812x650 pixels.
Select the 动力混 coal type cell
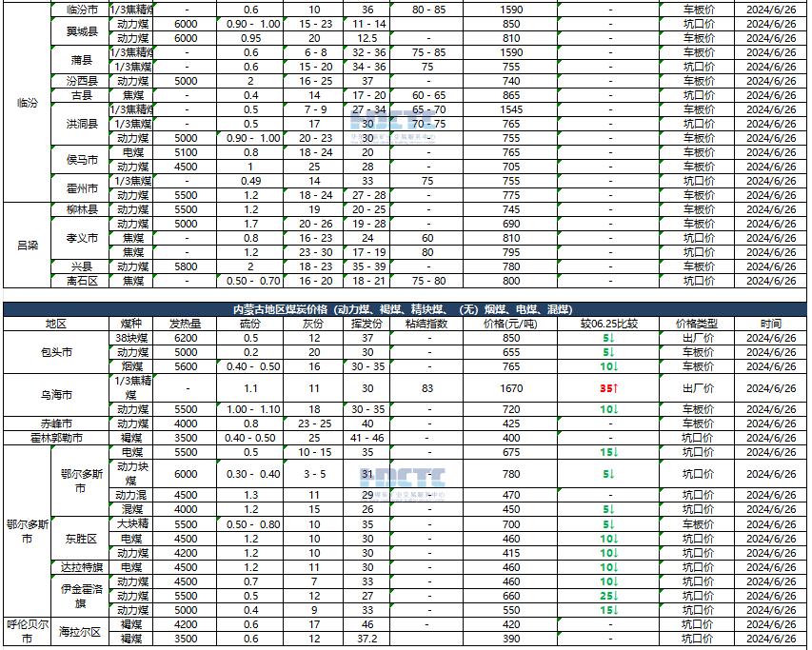(x=131, y=495)
